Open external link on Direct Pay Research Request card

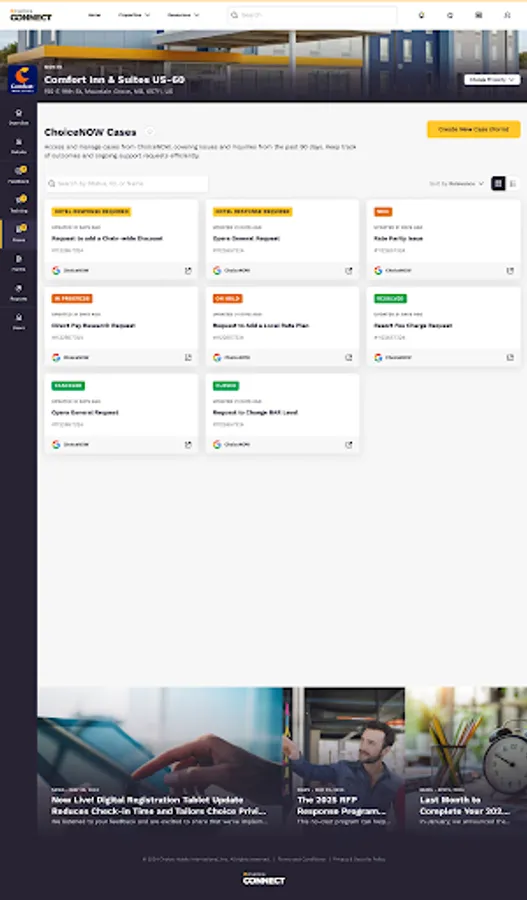click(x=188, y=358)
